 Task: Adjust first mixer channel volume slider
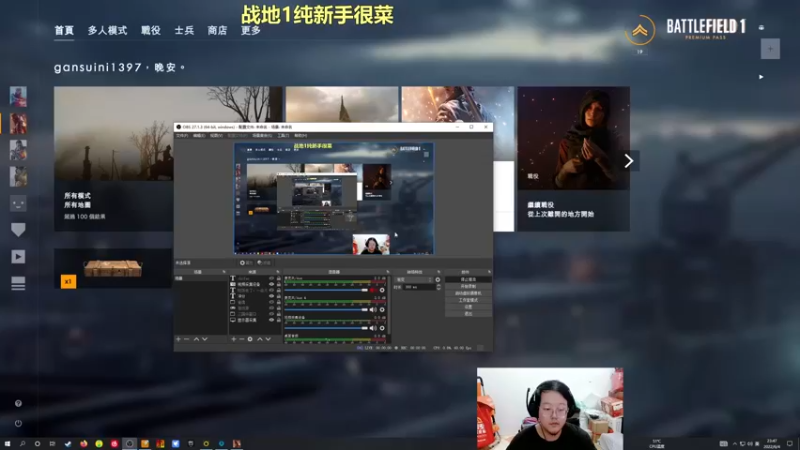click(326, 290)
